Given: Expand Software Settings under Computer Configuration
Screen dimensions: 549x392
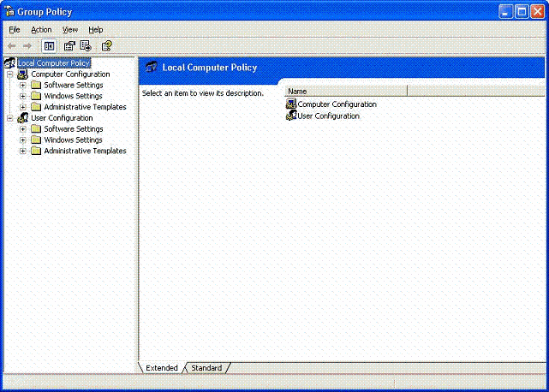Looking at the screenshot, I should tap(23, 86).
